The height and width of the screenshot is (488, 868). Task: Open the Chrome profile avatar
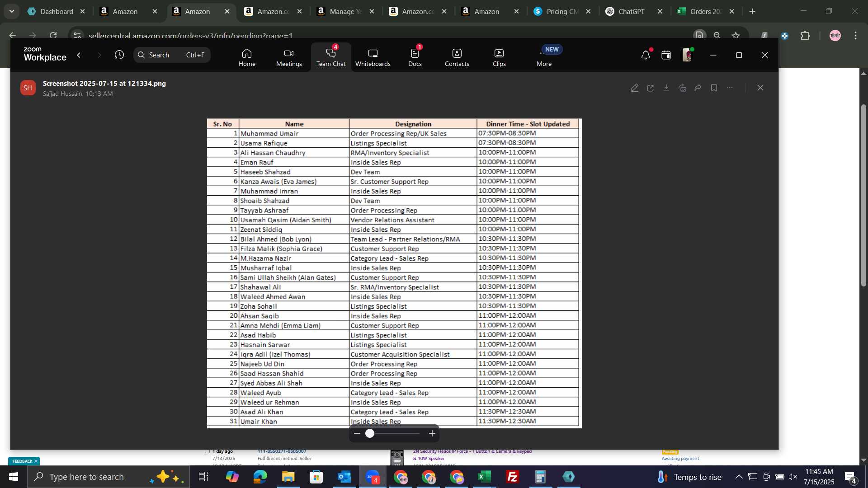coord(835,35)
